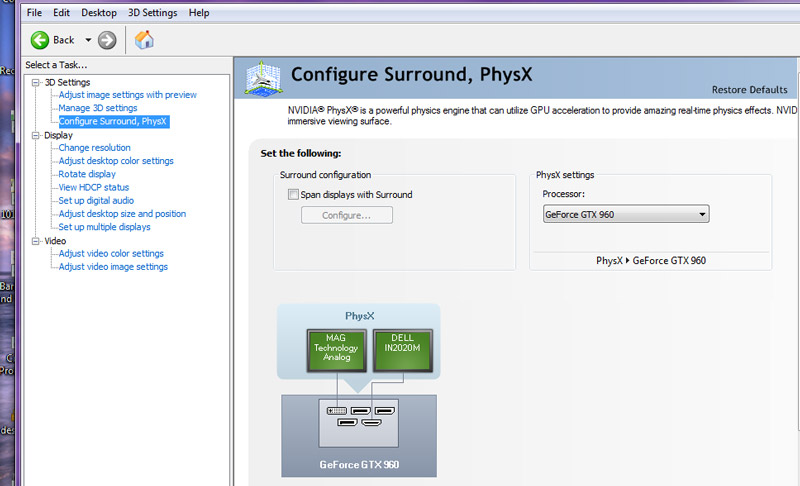800x486 pixels.
Task: Click the HDMI connector port icon
Action: (371, 422)
